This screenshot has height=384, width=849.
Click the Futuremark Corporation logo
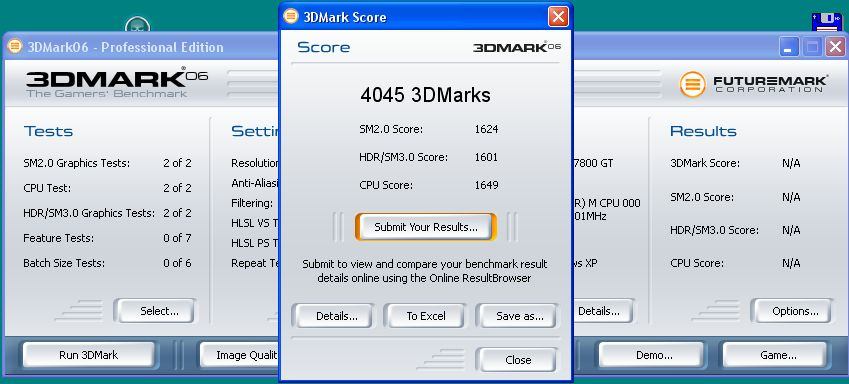(x=753, y=84)
